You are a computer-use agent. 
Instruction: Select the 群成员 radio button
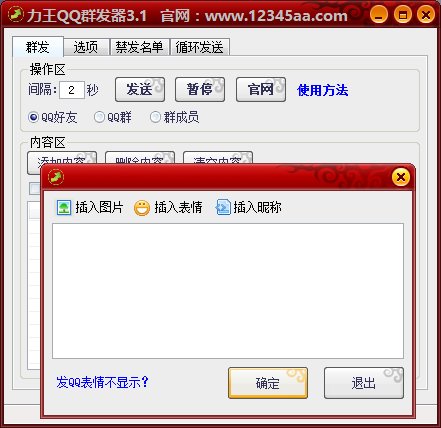point(155,117)
